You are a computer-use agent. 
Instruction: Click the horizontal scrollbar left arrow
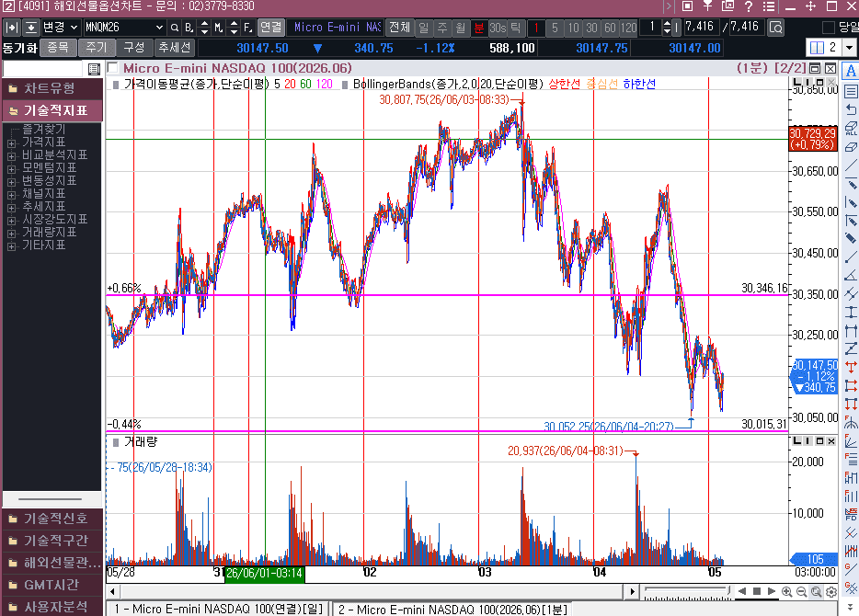click(112, 592)
